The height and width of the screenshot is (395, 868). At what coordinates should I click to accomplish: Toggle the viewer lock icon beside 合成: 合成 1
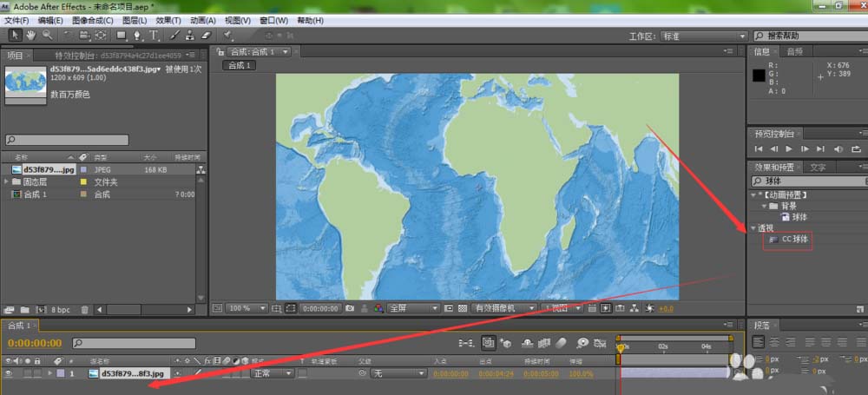coord(220,51)
